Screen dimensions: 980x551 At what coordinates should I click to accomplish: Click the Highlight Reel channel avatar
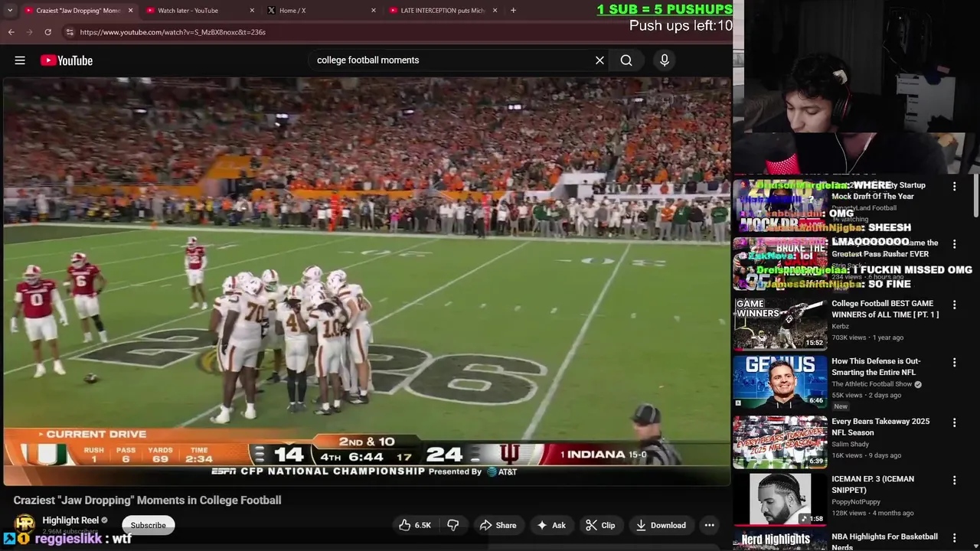[25, 524]
